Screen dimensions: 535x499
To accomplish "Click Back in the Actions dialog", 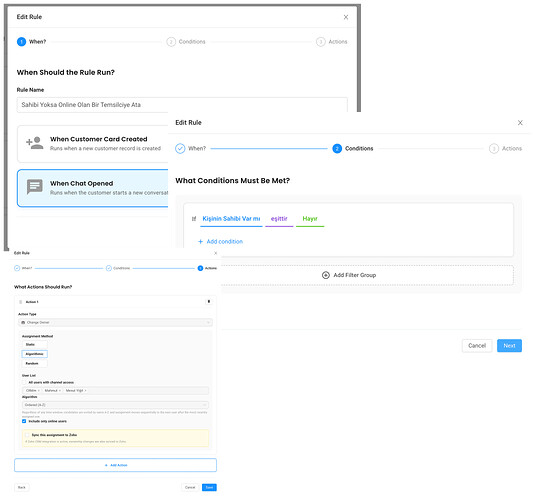I will pos(22,487).
